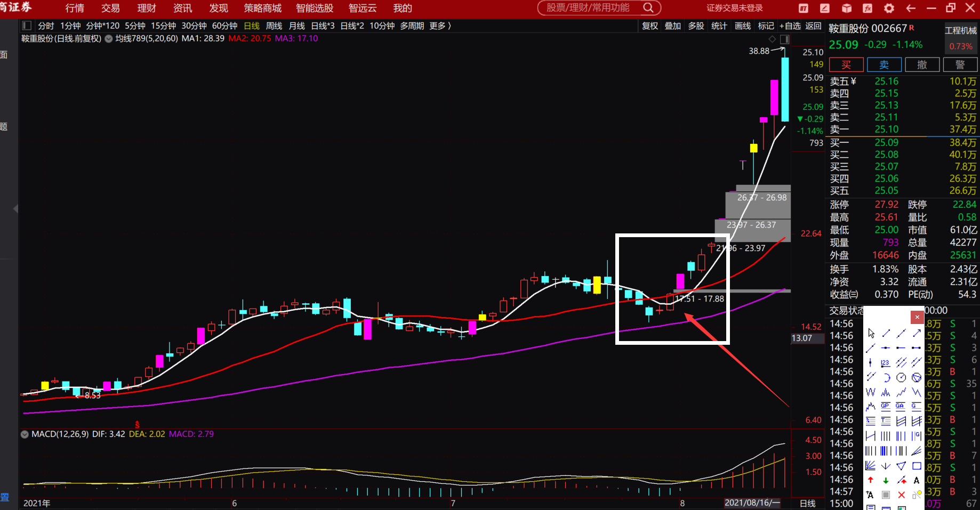Open the 策略商城 menu
The width and height of the screenshot is (980, 510).
pyautogui.click(x=262, y=8)
